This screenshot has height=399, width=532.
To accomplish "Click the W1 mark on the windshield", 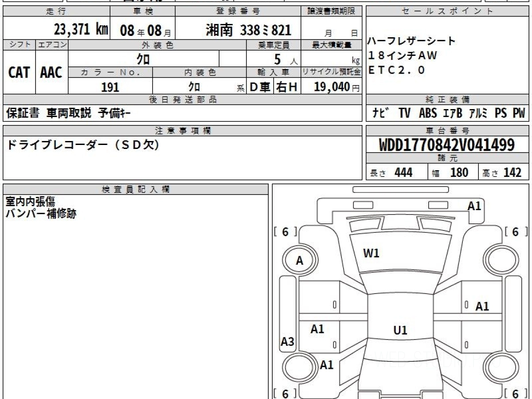I will click(x=371, y=254).
